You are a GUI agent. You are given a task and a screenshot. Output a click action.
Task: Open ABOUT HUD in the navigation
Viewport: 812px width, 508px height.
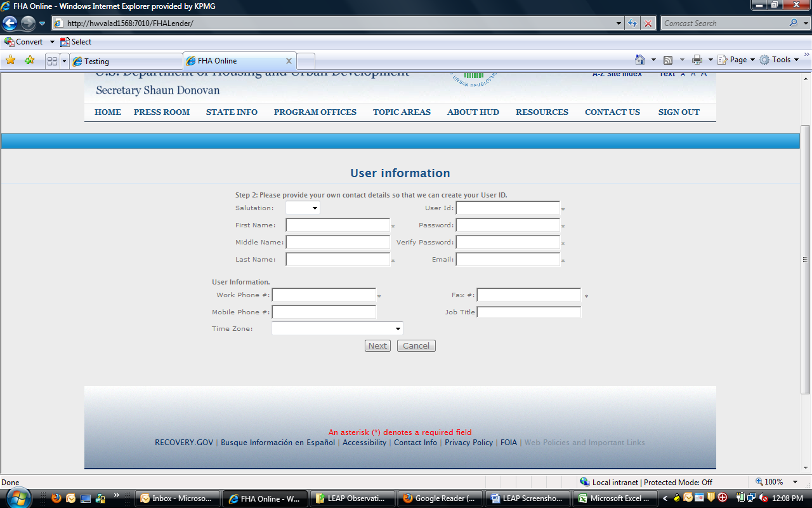(x=473, y=112)
